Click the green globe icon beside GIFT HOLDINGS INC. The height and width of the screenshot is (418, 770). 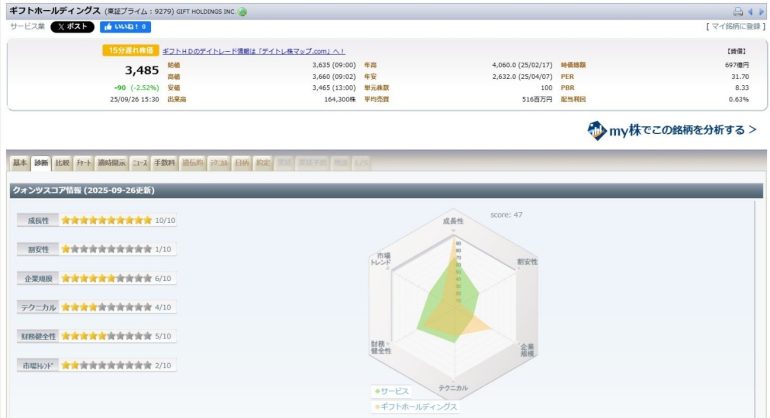243,12
